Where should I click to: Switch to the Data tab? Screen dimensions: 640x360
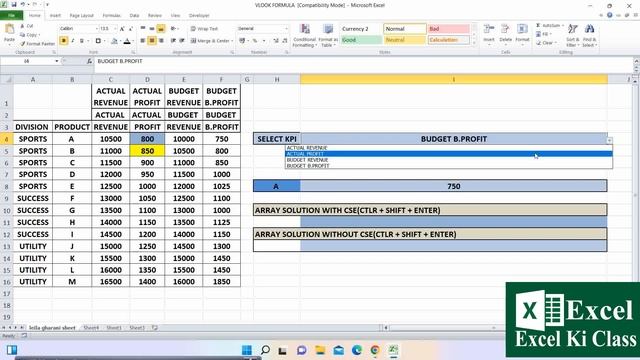pyautogui.click(x=134, y=16)
